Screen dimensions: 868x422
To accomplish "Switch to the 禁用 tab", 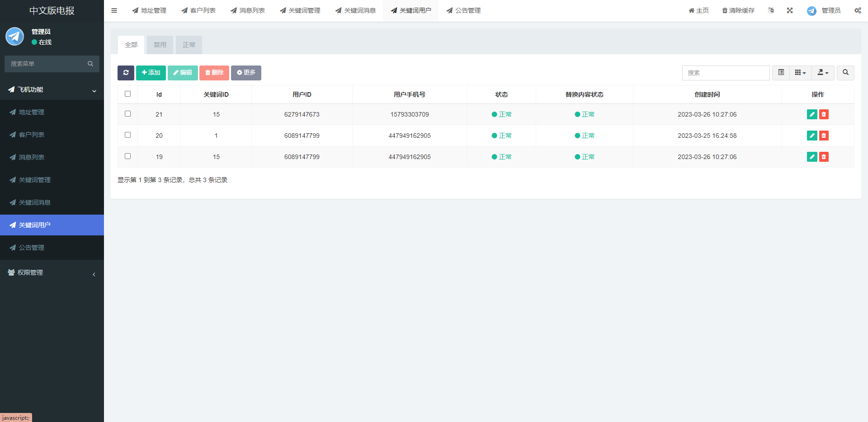I will (x=160, y=45).
